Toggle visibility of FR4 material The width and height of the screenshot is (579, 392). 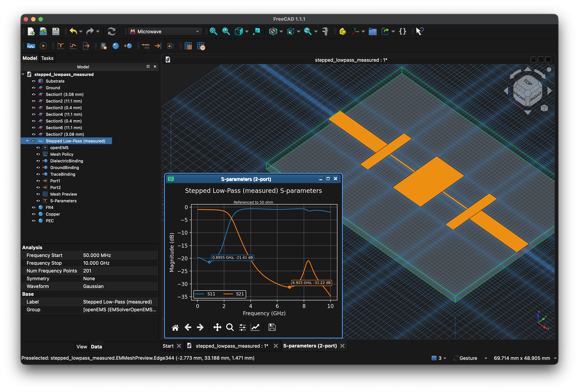pos(34,208)
